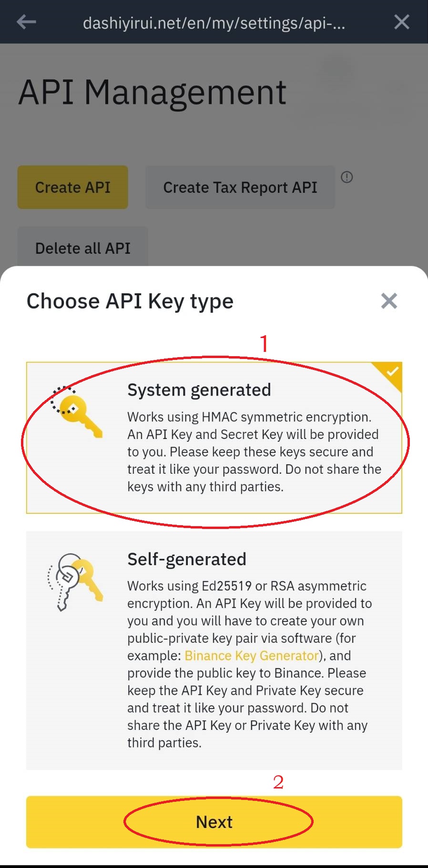Viewport: 428px width, 868px height.
Task: Dismiss the Choose API Key type dialog
Action: coord(389,301)
